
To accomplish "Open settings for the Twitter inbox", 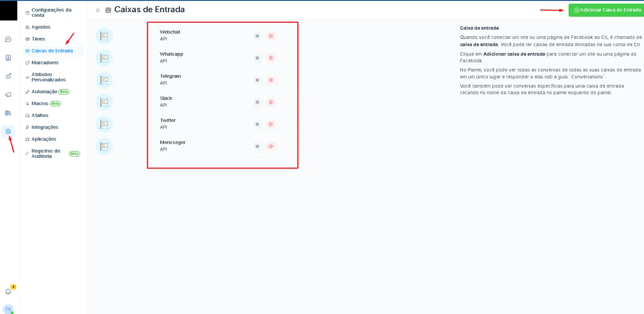I will point(257,124).
